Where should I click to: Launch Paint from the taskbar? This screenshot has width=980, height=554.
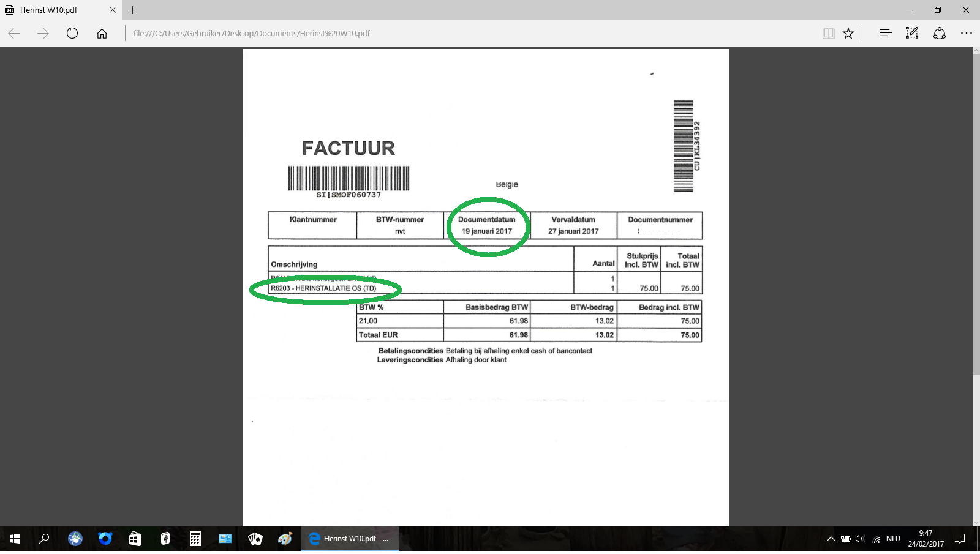[x=285, y=539]
